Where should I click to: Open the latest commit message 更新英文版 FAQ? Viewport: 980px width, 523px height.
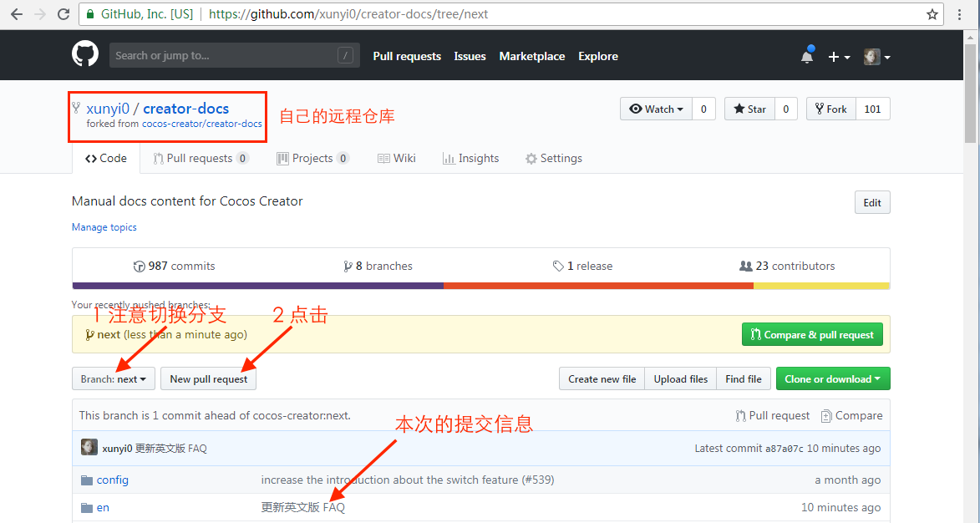[171, 449]
